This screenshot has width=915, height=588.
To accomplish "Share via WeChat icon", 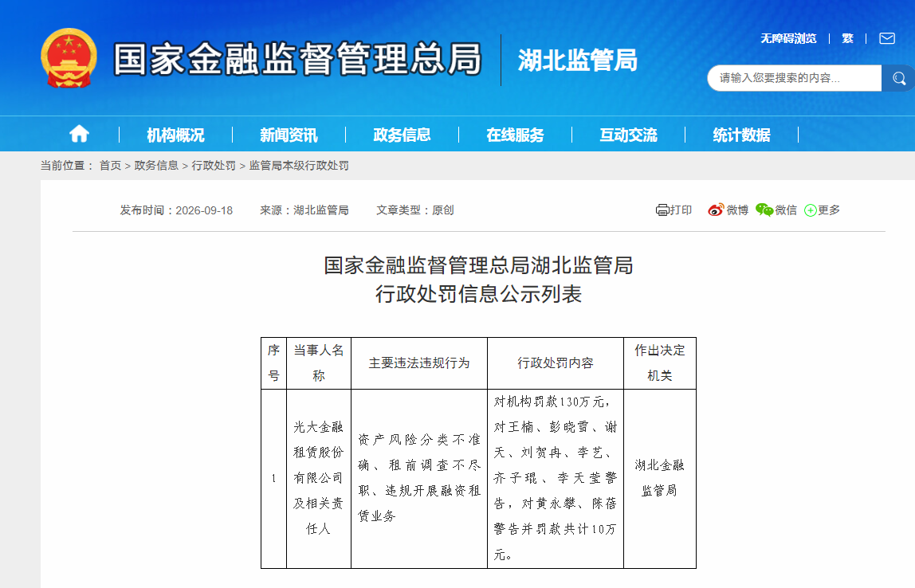I will [764, 210].
